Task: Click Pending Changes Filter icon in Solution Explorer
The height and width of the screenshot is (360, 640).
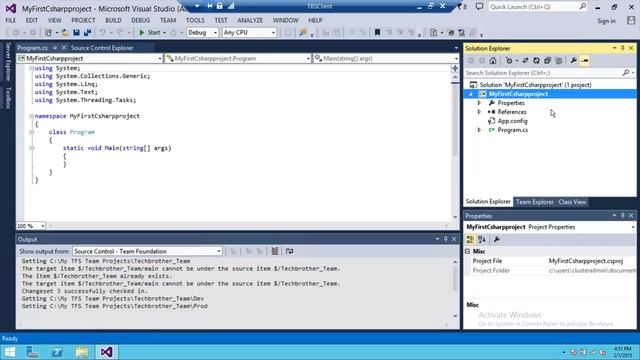Action: click(x=509, y=60)
